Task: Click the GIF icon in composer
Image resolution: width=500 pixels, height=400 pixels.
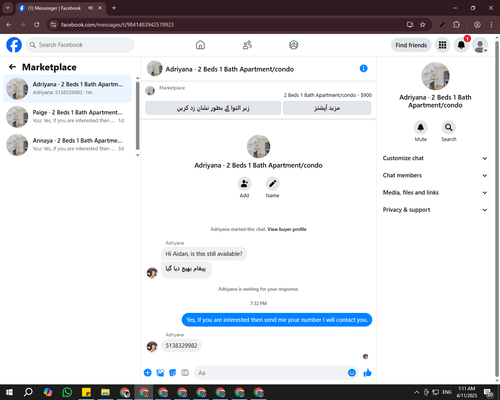Action: (x=185, y=373)
